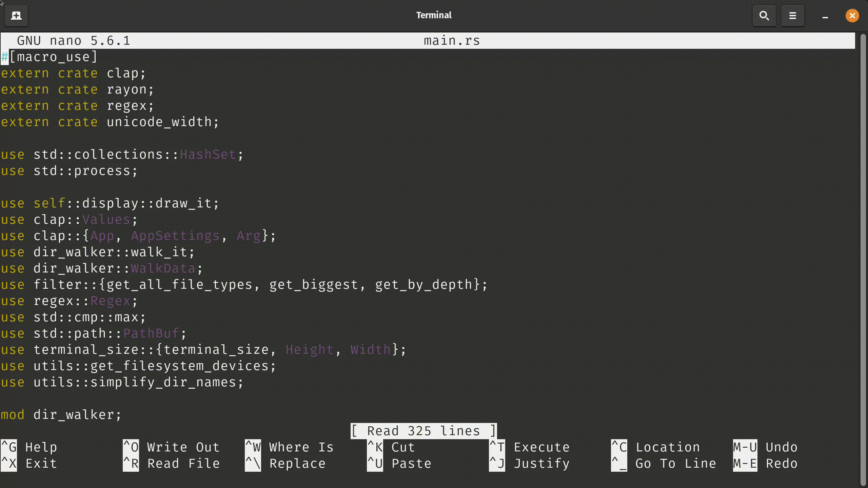This screenshot has width=868, height=488.
Task: Select Replace option in nano menu
Action: tap(297, 464)
